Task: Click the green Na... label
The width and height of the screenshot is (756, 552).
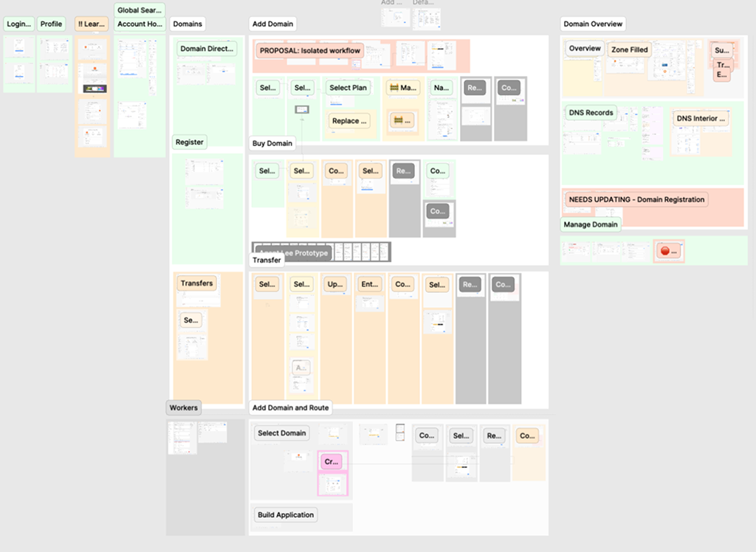Action: pyautogui.click(x=441, y=88)
